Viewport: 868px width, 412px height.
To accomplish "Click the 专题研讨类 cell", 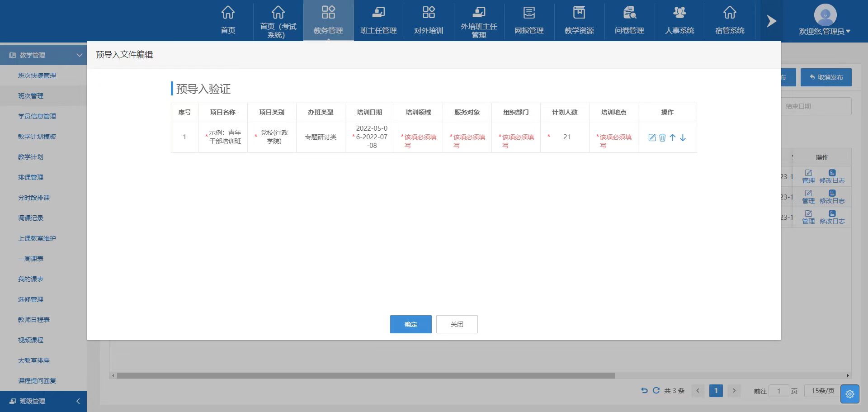I will click(x=321, y=137).
